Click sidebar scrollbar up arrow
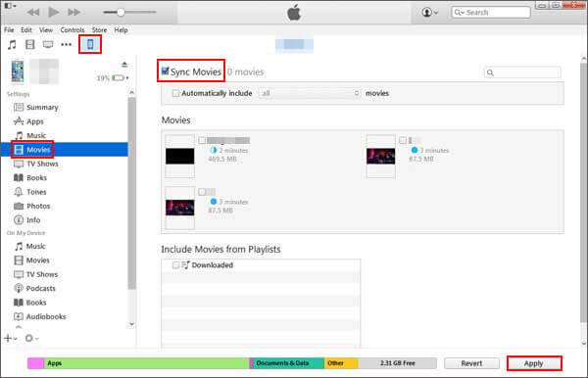This screenshot has width=588, height=378. [x=131, y=92]
